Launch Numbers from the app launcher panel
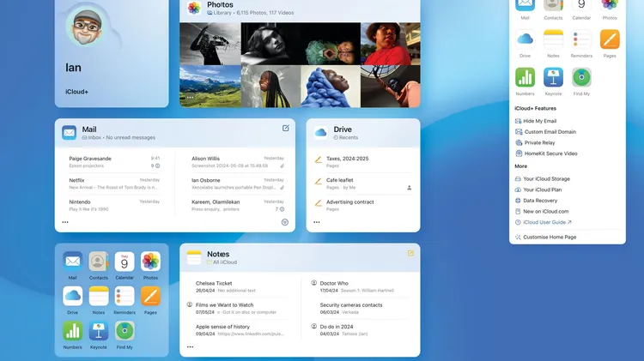Screen dimensions: 644x361 tap(525, 77)
